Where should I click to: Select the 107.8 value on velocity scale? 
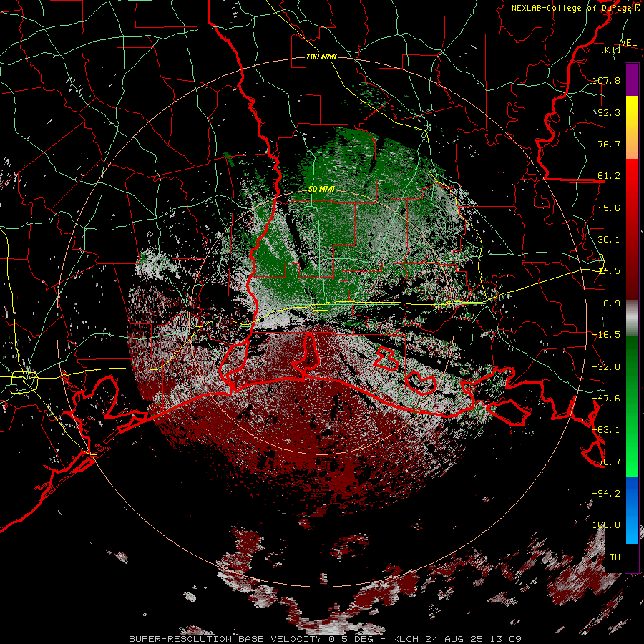coord(606,80)
